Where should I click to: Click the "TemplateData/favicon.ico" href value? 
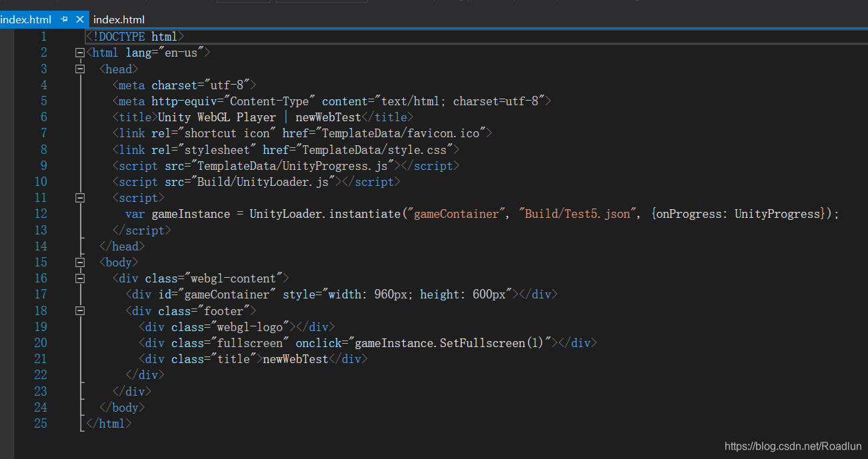click(x=401, y=133)
